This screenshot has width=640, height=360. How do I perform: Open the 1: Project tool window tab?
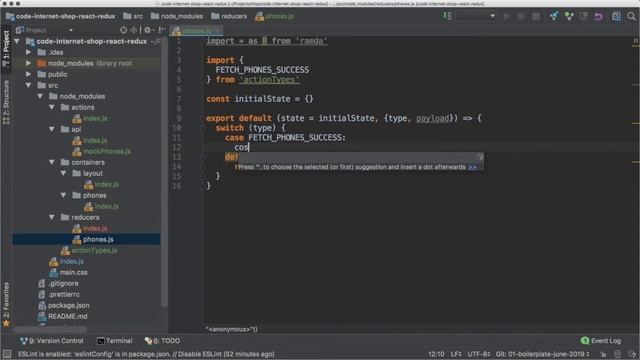pyautogui.click(x=6, y=49)
